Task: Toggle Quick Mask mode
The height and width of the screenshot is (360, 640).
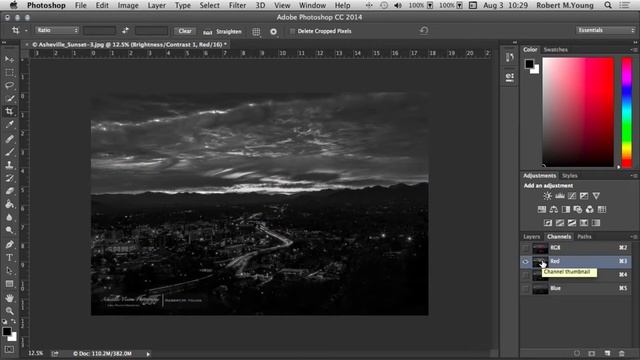Action: tap(9, 350)
